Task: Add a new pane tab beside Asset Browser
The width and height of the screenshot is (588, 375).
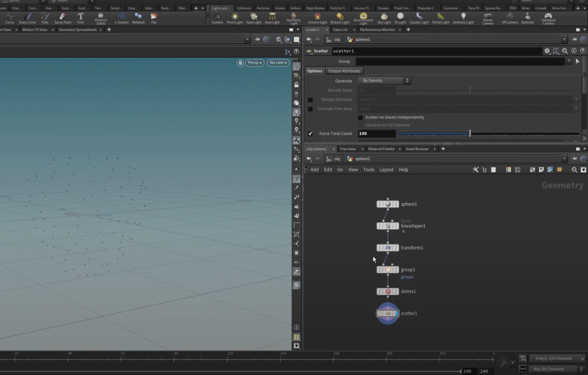Action: pos(443,149)
